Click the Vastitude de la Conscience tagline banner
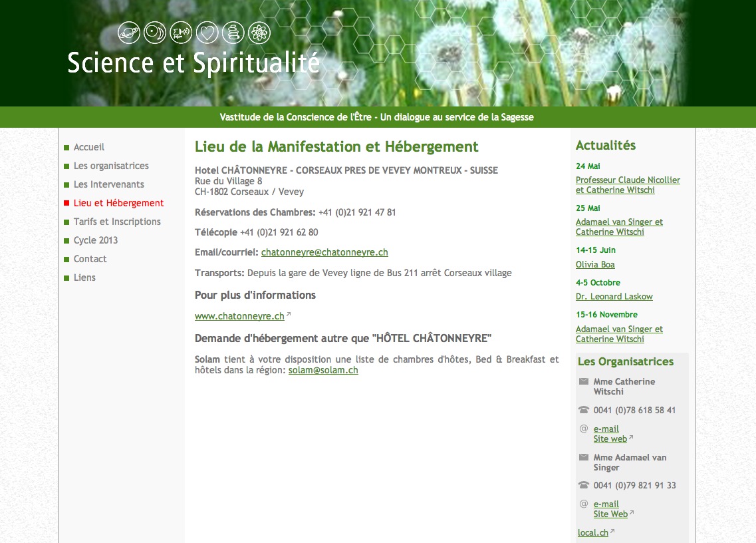Screen dimensions: 756x543 click(376, 117)
